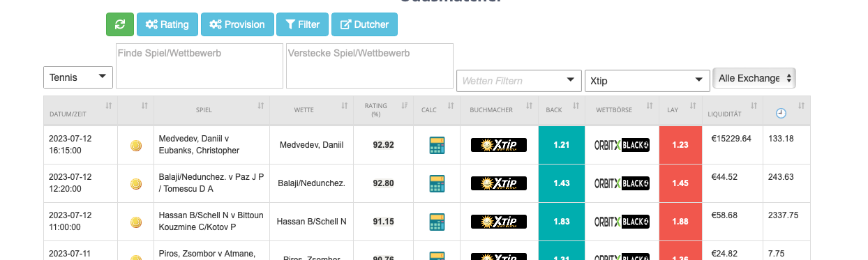Viewport: 868px width, 260px height.
Task: Focus the Finde Spiel/Wettbewerb field
Action: coord(199,66)
